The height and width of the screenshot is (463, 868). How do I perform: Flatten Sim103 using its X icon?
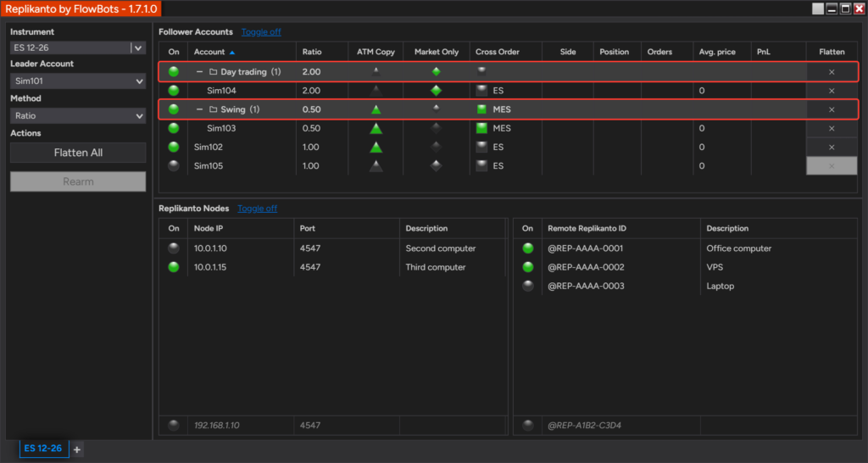[832, 129]
